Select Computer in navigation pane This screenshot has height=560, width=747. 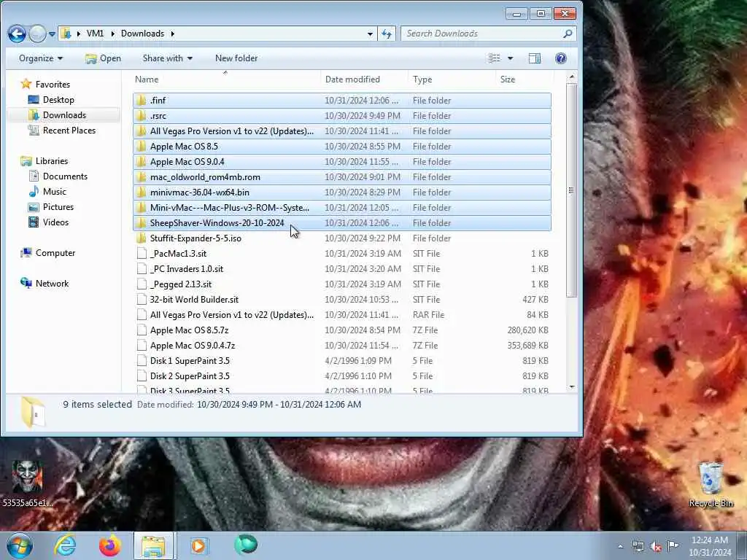[47, 253]
